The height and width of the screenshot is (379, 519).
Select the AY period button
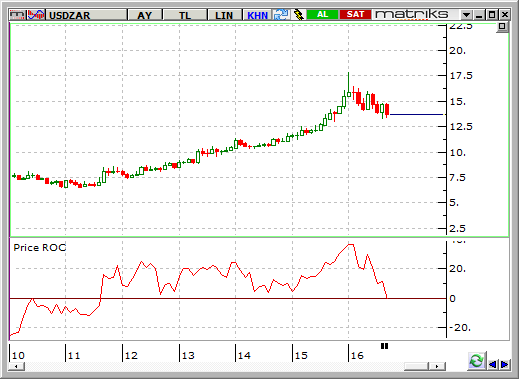[x=144, y=15]
